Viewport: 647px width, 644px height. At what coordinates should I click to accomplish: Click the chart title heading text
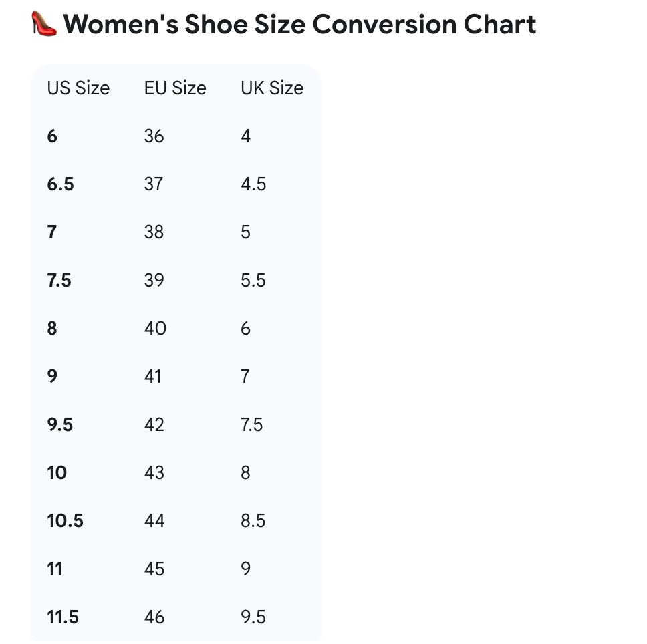(299, 25)
